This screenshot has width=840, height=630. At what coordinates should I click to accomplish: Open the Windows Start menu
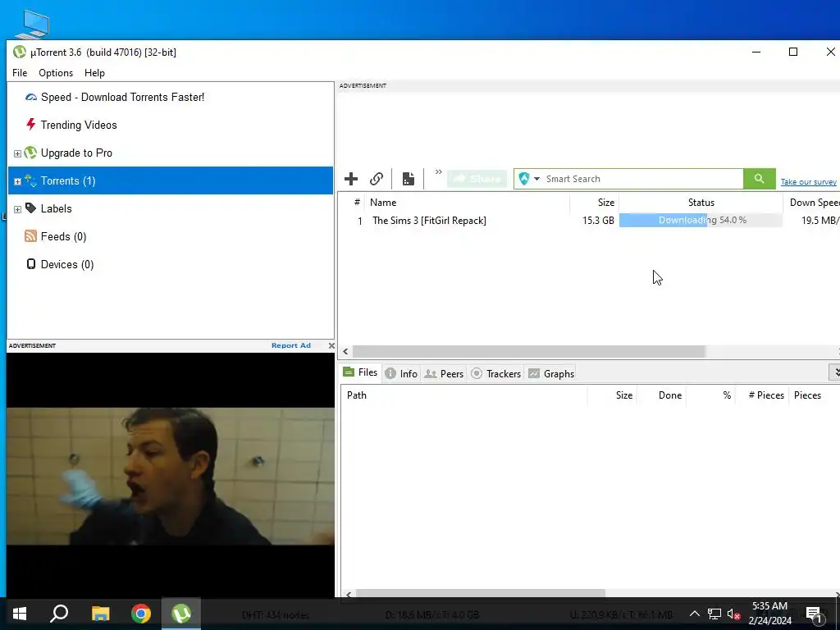point(20,614)
